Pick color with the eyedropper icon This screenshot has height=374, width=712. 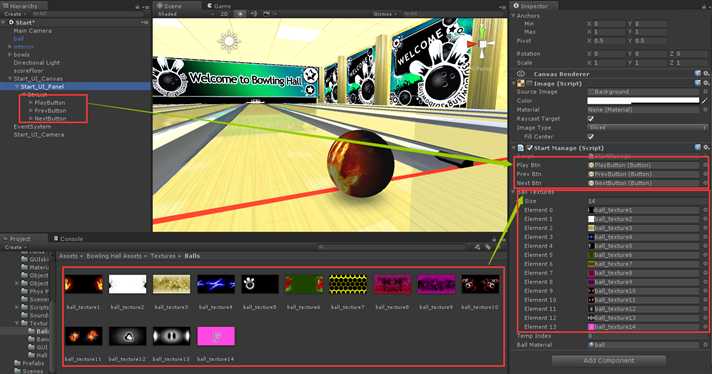point(705,101)
